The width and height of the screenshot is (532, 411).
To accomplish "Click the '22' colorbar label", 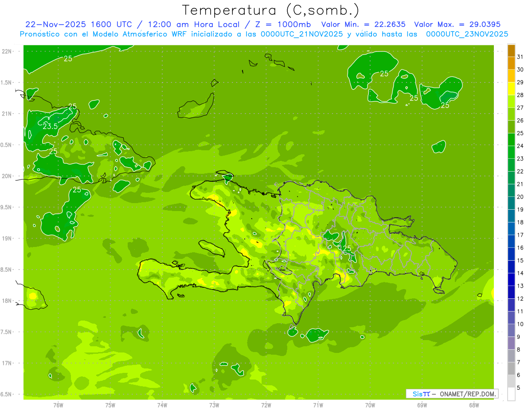I will tap(520, 171).
